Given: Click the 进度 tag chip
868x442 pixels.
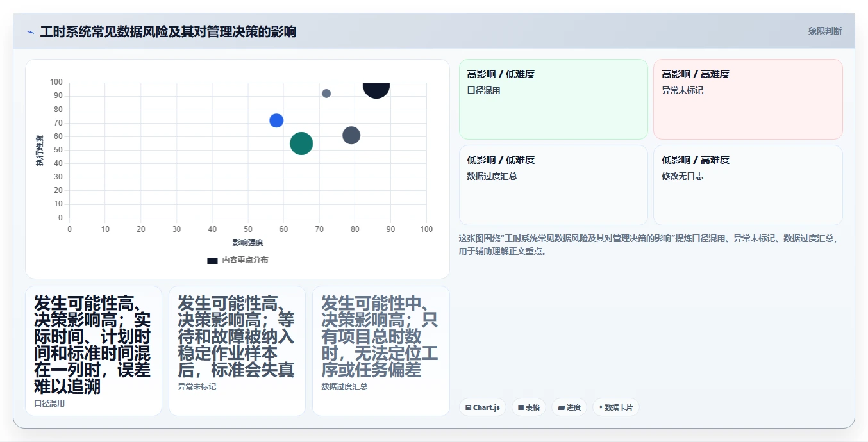Looking at the screenshot, I should coord(569,407).
